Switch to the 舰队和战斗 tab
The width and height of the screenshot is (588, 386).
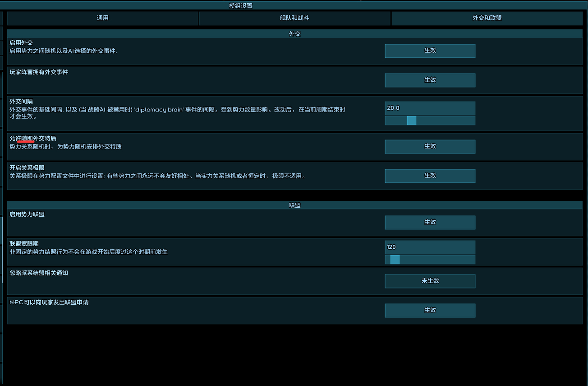(294, 18)
